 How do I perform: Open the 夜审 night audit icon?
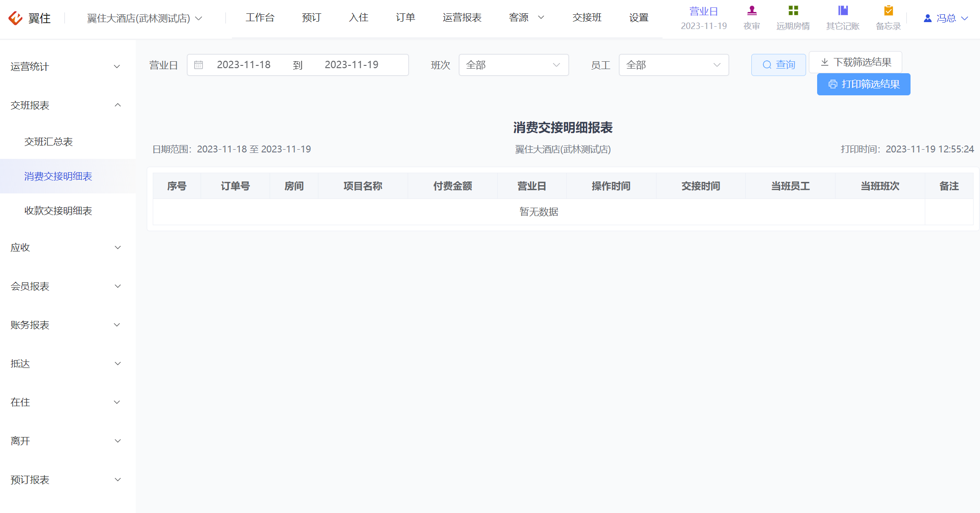coord(752,11)
